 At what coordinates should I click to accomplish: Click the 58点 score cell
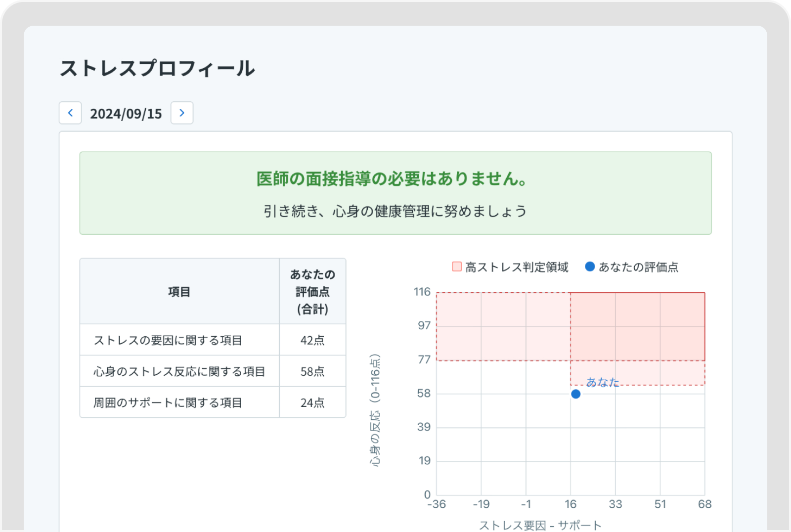(312, 371)
